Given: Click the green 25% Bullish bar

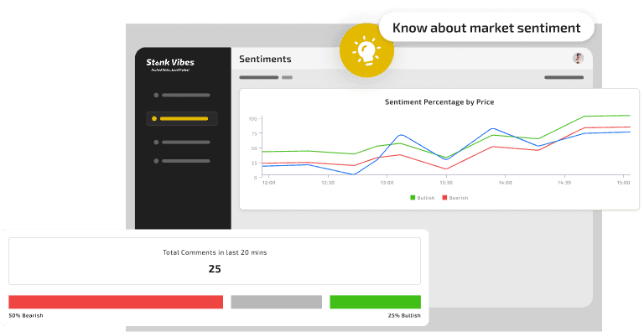Looking at the screenshot, I should (x=375, y=302).
